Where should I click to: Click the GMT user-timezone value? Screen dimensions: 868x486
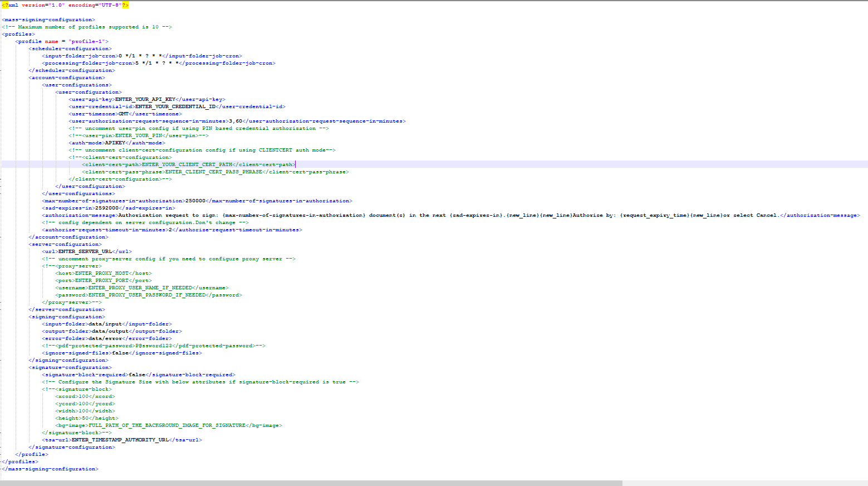click(x=124, y=114)
